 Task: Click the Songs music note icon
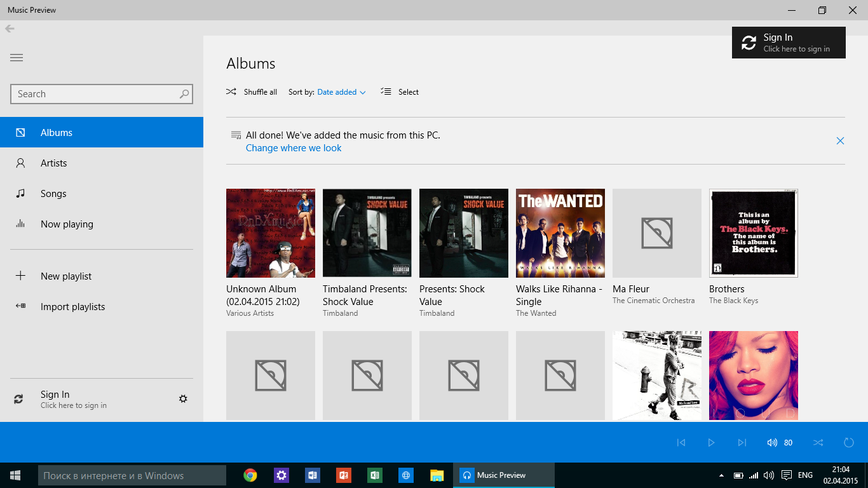20,194
